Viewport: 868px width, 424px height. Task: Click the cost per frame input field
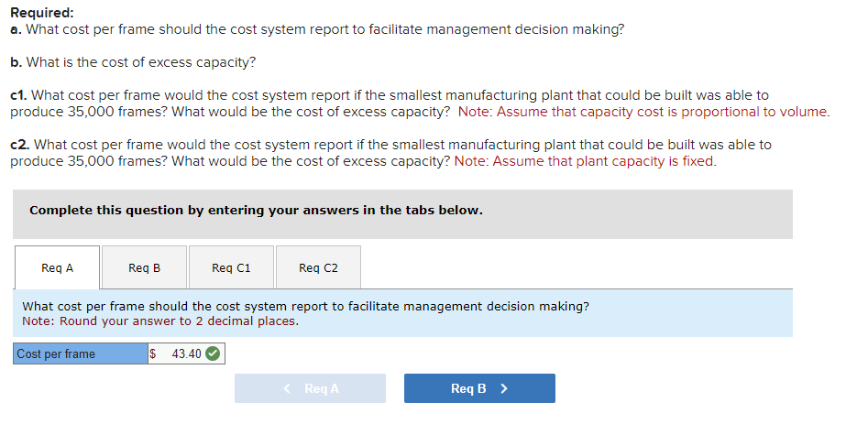186,353
